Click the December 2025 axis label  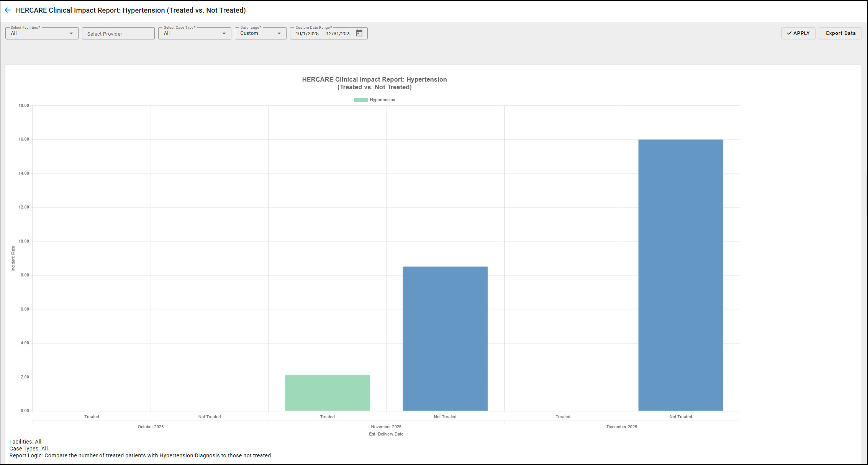(622, 427)
